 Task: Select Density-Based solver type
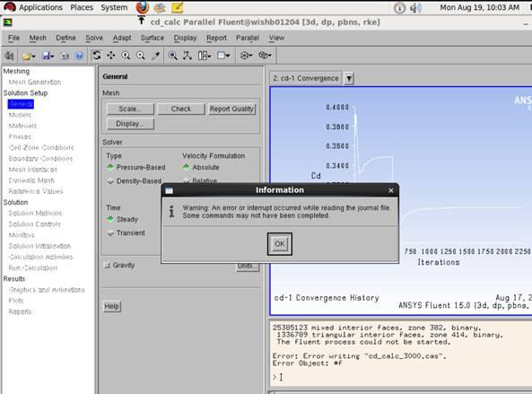(135, 181)
